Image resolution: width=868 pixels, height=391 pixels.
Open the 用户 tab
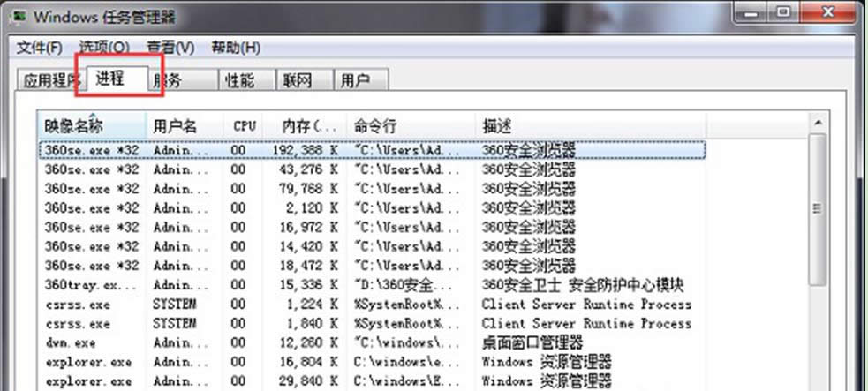click(355, 81)
